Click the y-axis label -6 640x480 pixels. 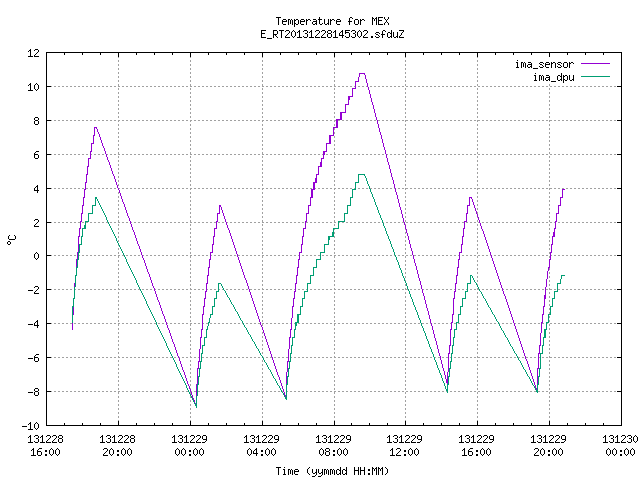click(x=33, y=358)
